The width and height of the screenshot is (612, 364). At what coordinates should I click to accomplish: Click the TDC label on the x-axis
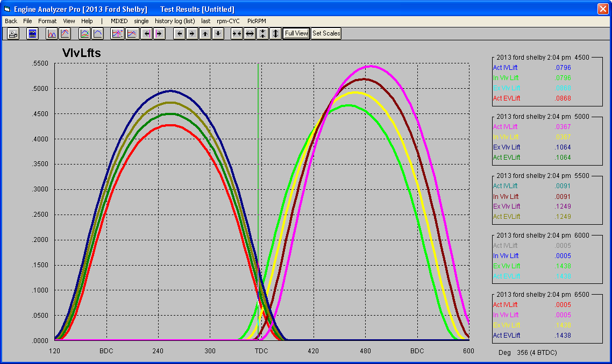point(261,351)
